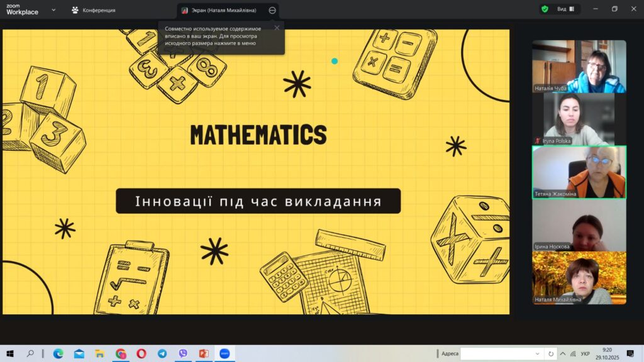The image size is (644, 362).
Task: Open Opera browser from the taskbar
Action: click(x=142, y=354)
